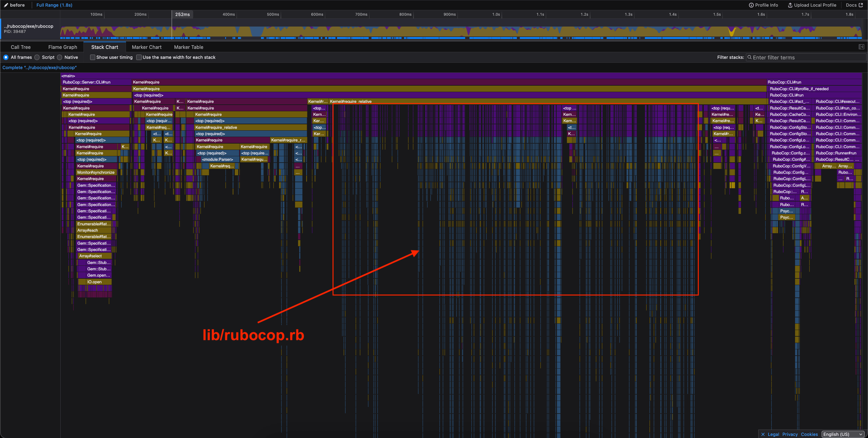Select the RuboCop::Server::CLI#run frame
Image resolution: width=868 pixels, height=438 pixels.
click(x=96, y=82)
